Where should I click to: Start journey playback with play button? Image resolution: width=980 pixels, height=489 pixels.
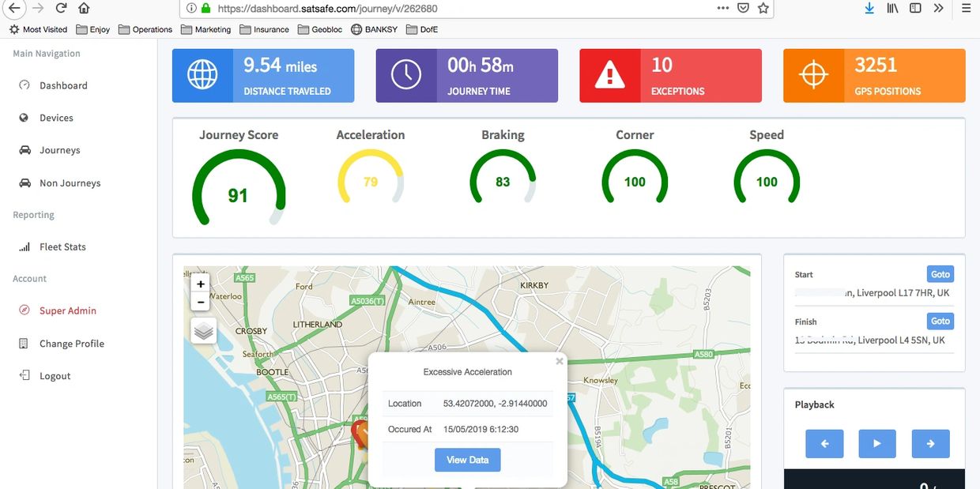[x=877, y=444]
